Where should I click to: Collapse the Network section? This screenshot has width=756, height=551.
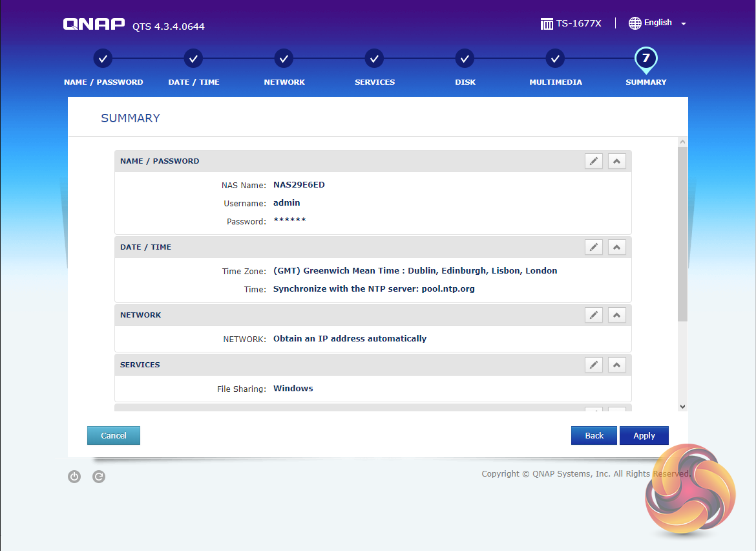click(x=616, y=315)
